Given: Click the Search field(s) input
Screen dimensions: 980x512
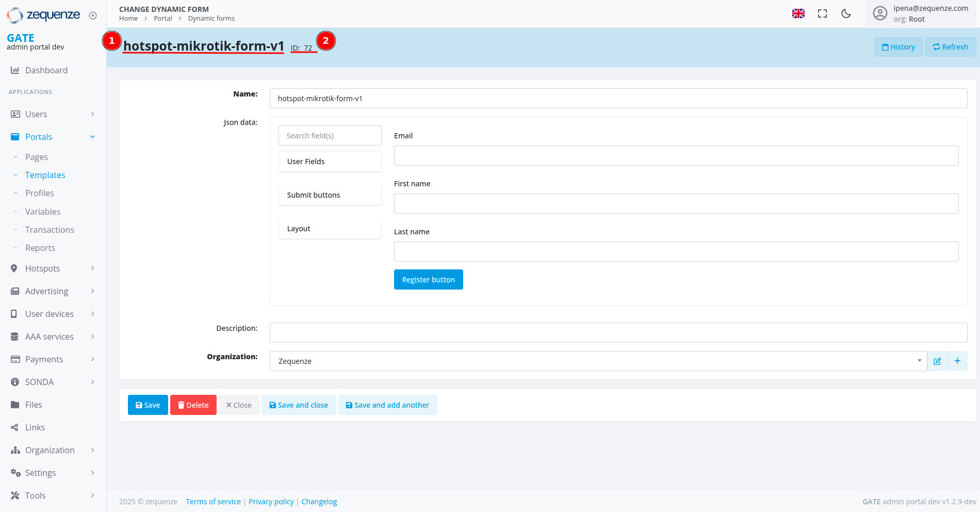Looking at the screenshot, I should [330, 136].
